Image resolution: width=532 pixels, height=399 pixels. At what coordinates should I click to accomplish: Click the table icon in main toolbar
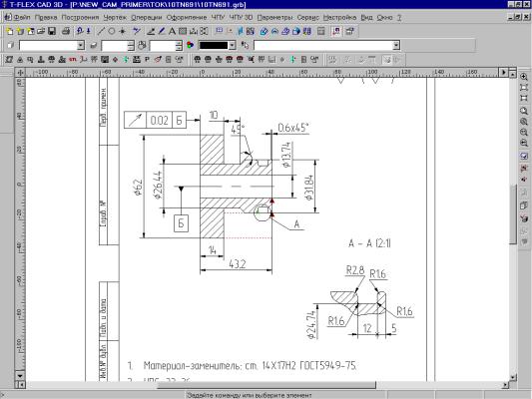pos(321,32)
